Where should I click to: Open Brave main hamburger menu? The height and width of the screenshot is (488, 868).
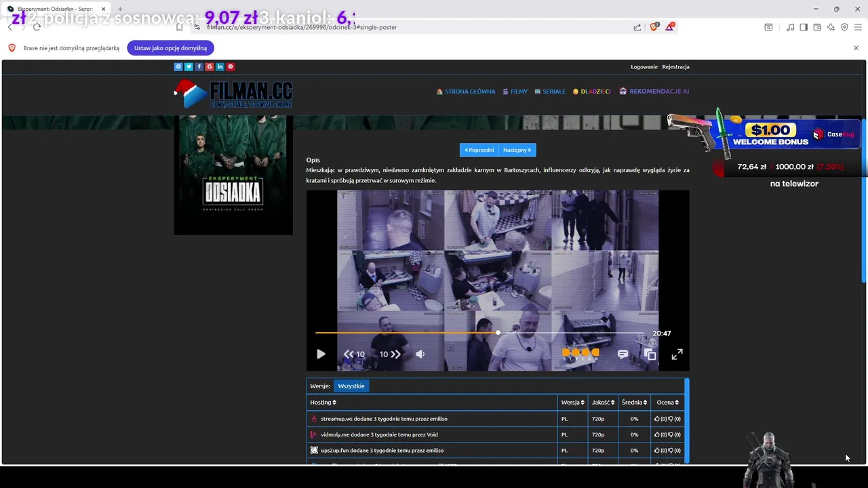[858, 27]
